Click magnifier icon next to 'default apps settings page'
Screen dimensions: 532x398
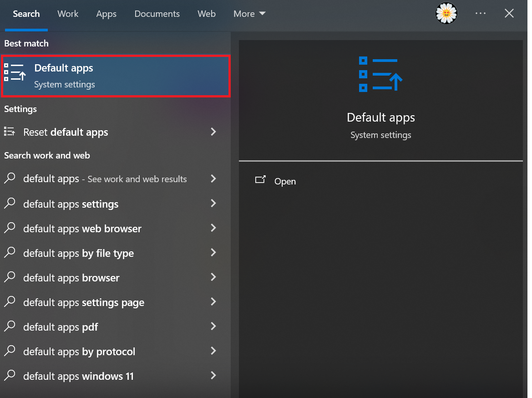click(10, 301)
